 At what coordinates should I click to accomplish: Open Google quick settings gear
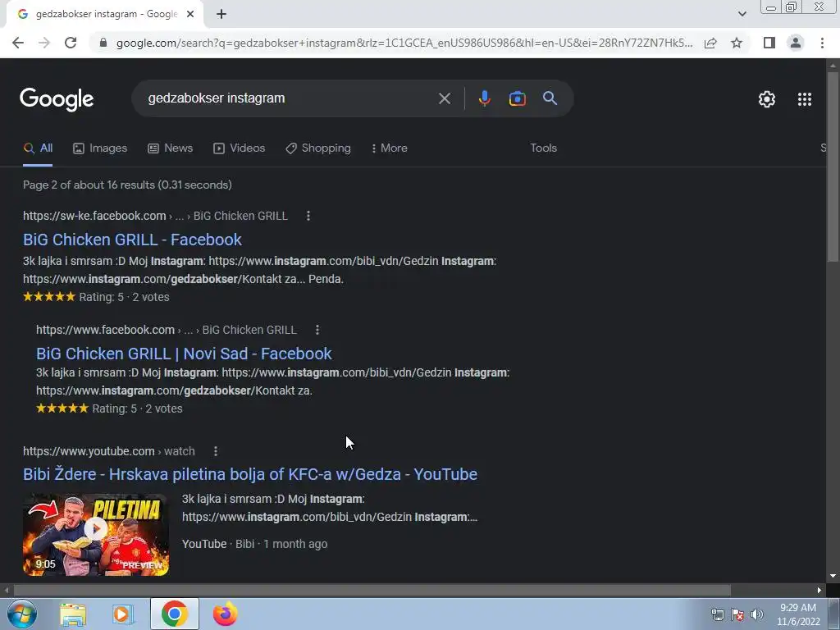pyautogui.click(x=767, y=99)
